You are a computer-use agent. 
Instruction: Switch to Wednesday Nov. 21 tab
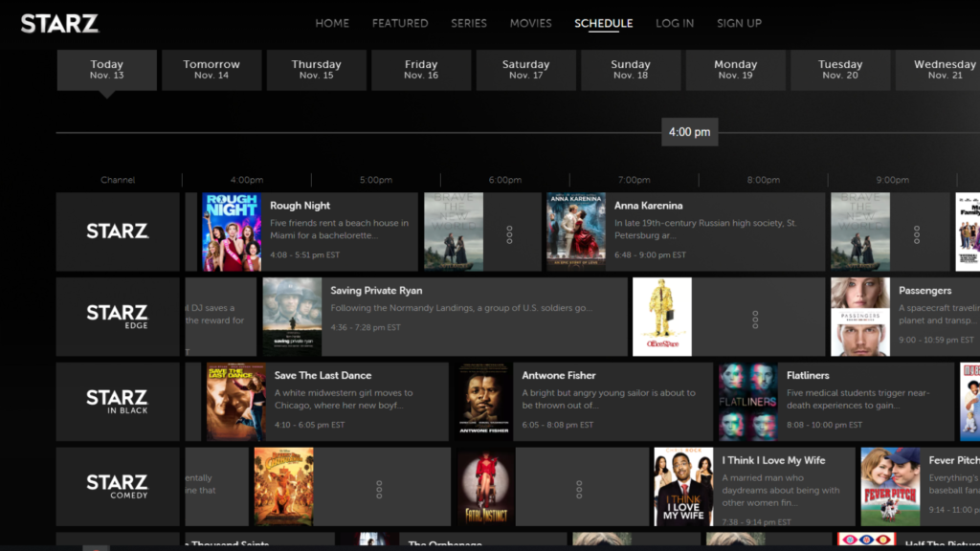pyautogui.click(x=938, y=70)
